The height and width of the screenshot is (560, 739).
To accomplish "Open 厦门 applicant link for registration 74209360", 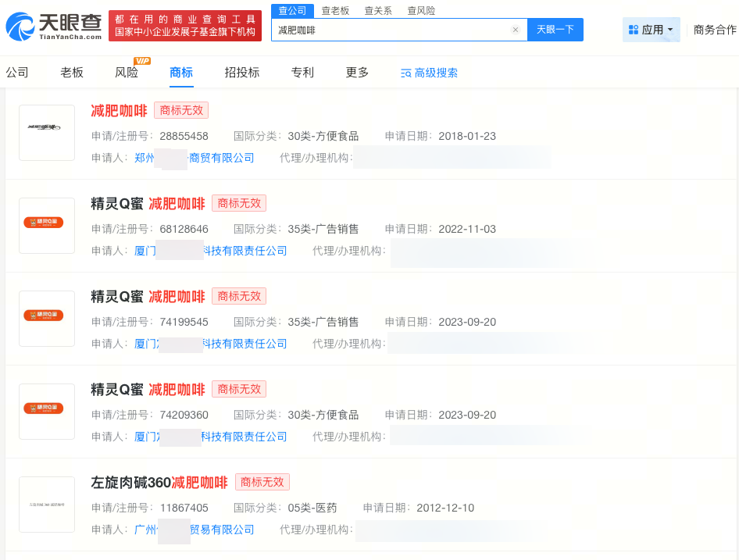I will pyautogui.click(x=211, y=437).
